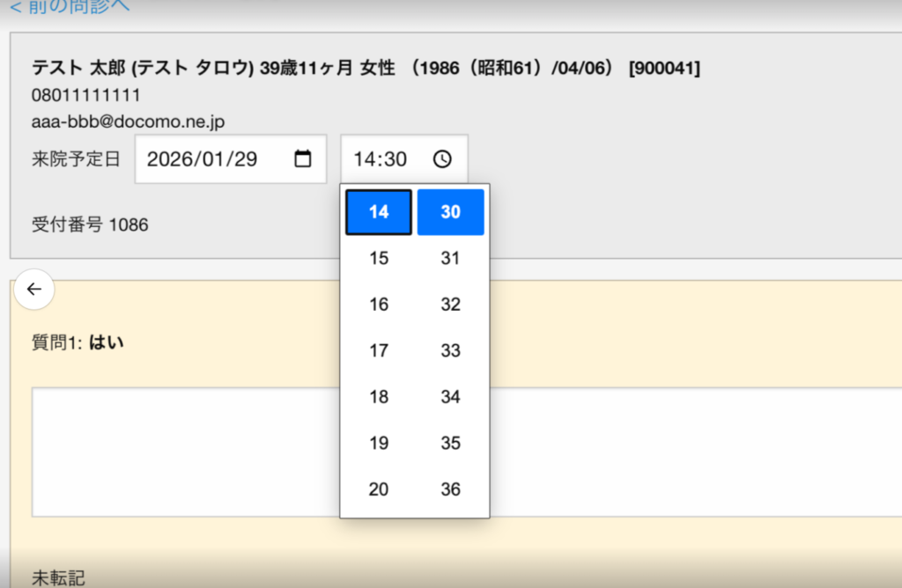The width and height of the screenshot is (902, 588).
Task: Click the highlighted hour 14 option
Action: [379, 212]
